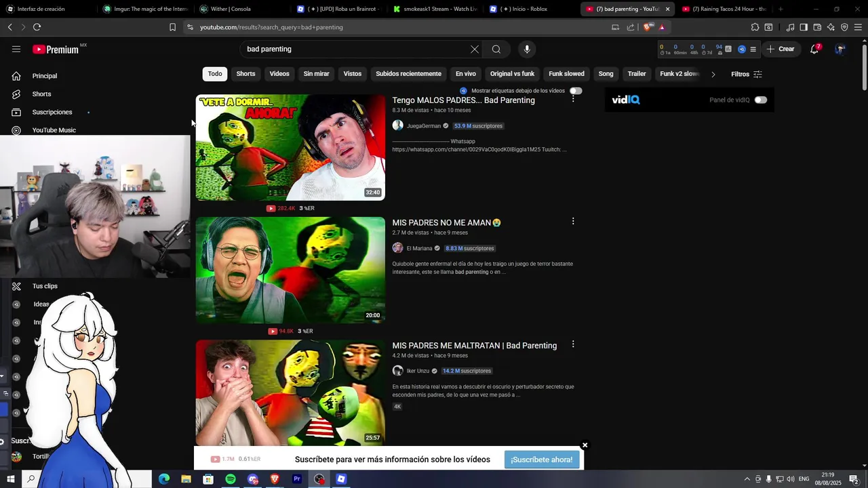Toggle the browser sidebar panel icon
This screenshot has width=868, height=488.
click(804, 27)
